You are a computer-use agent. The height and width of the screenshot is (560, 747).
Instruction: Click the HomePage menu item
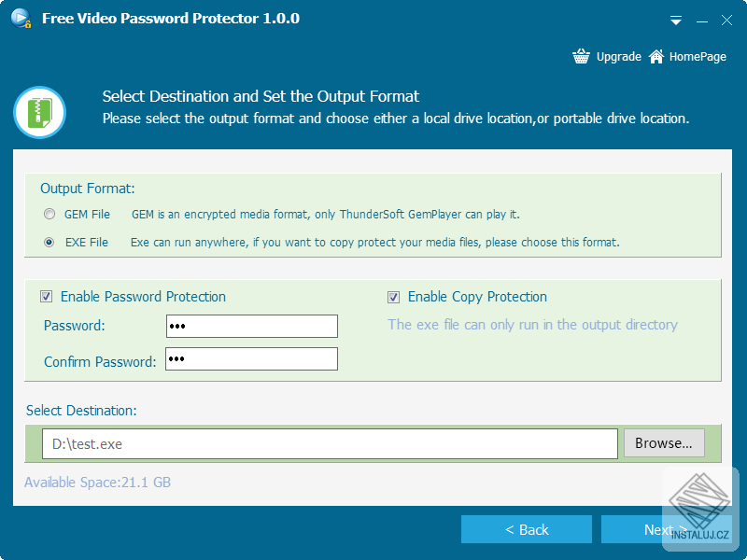[695, 56]
